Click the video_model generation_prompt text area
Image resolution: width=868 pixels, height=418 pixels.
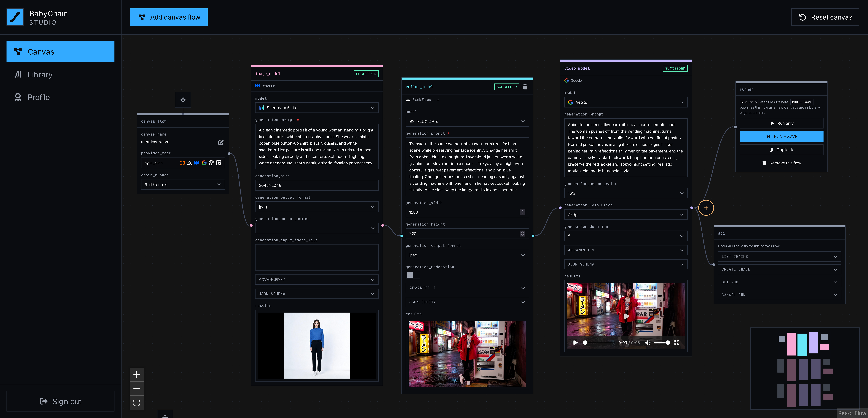click(626, 147)
